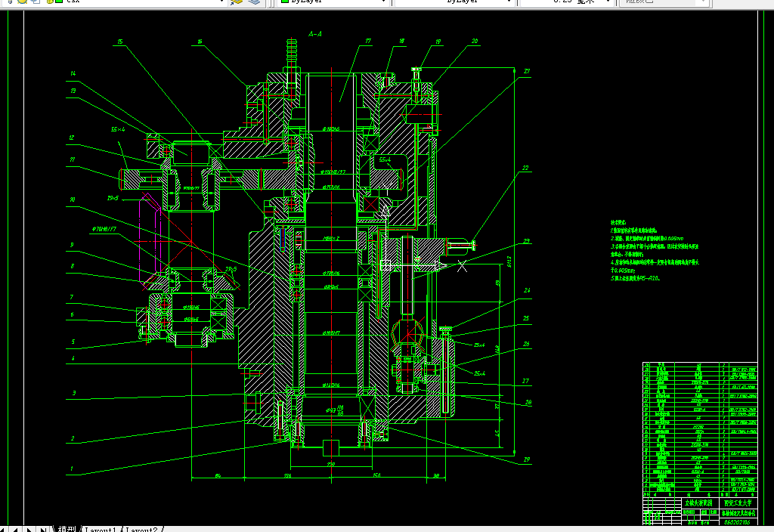Screen dimensions: 774x532
Task: Click part callout number 22
Action: pos(525,169)
